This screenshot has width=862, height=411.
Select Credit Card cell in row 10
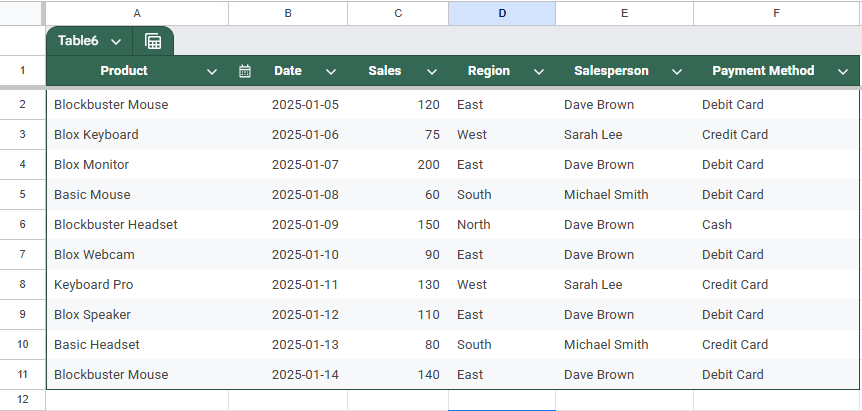[x=777, y=345]
